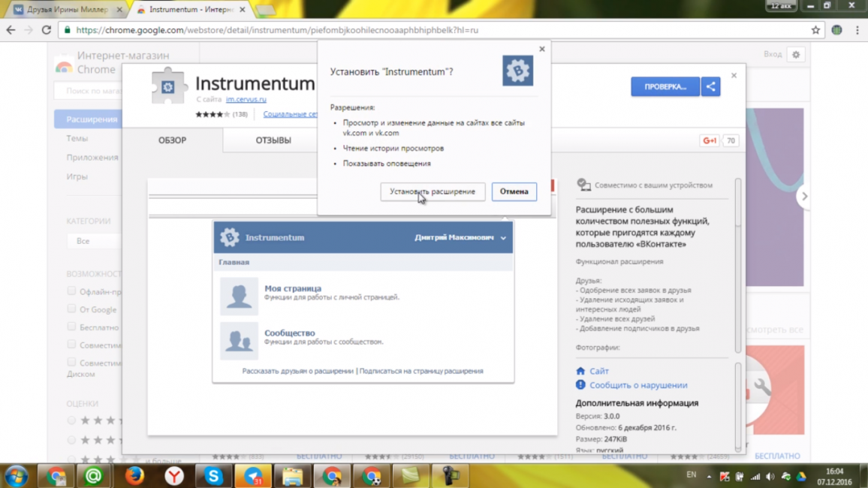
Task: Show next slide with right chevron arrow
Action: [x=804, y=197]
